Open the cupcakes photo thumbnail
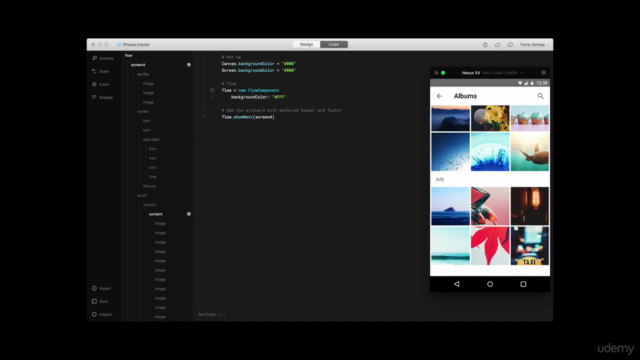 pos(530,118)
